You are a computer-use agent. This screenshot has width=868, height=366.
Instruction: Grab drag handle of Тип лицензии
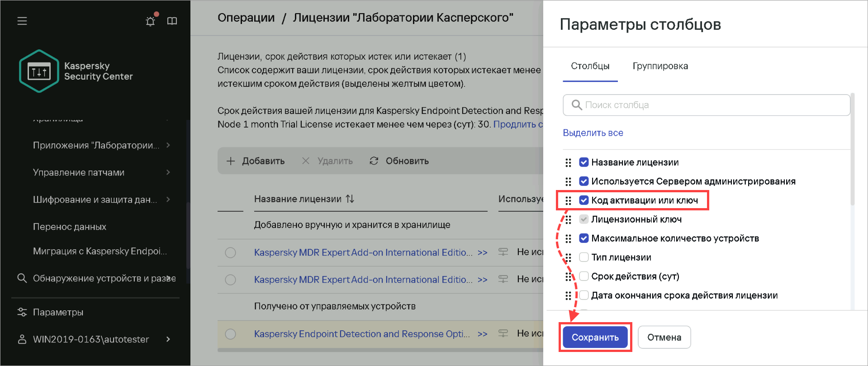pyautogui.click(x=569, y=257)
